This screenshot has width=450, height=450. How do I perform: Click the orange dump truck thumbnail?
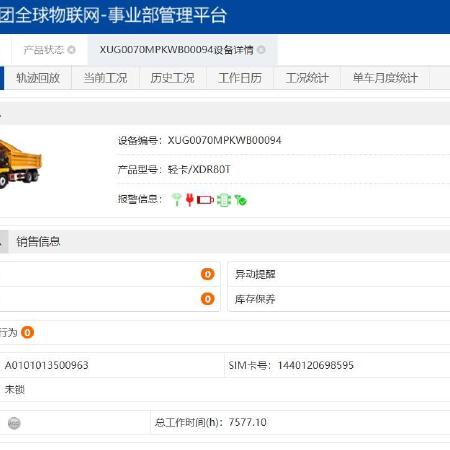tap(21, 164)
